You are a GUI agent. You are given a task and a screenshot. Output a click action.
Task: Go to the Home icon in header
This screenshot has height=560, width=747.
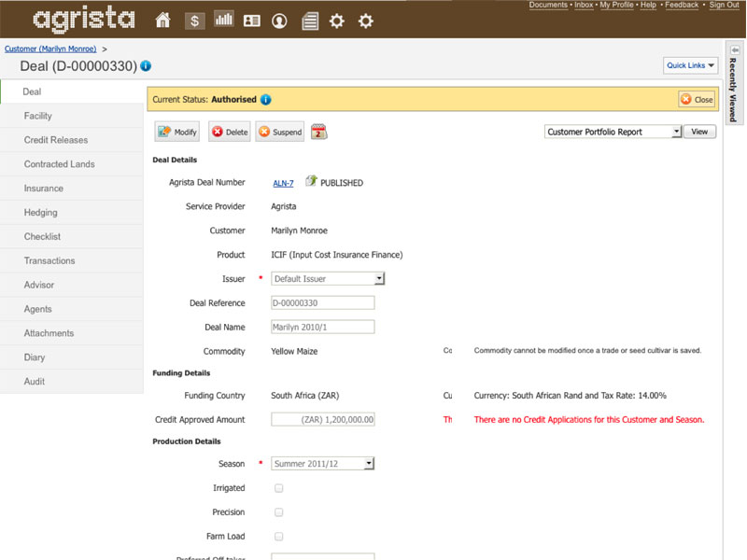tap(162, 21)
